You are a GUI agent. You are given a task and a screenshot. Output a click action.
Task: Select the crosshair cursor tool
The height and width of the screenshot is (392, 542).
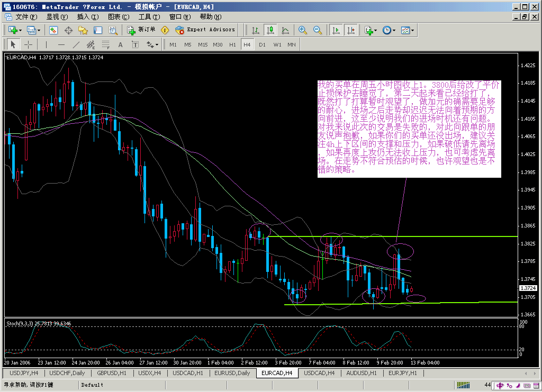(x=28, y=44)
